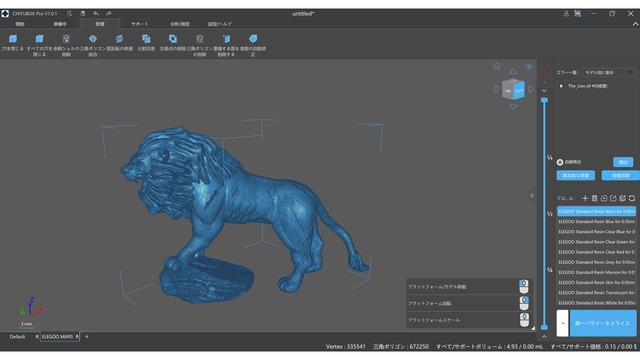
Task: Open the first ribbon tab
Action: click(x=20, y=24)
